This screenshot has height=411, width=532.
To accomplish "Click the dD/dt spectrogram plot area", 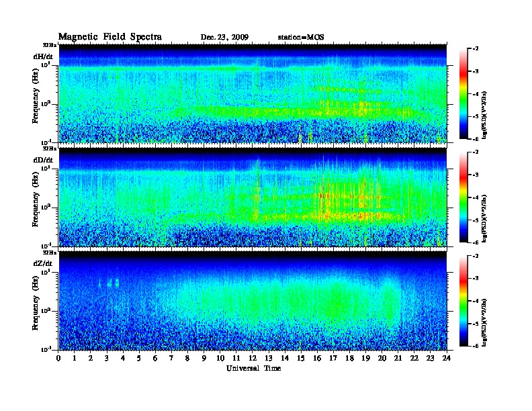I will pos(253,197).
